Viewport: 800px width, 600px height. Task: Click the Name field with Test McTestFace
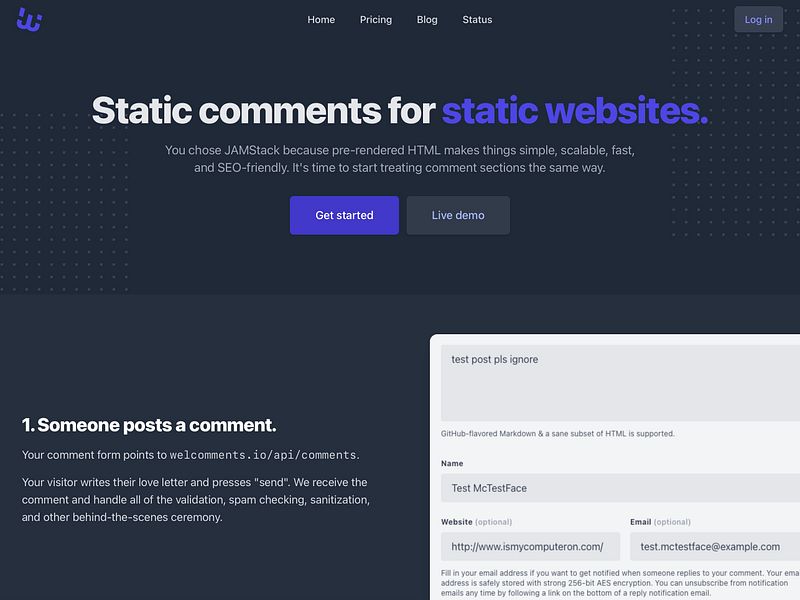[620, 488]
